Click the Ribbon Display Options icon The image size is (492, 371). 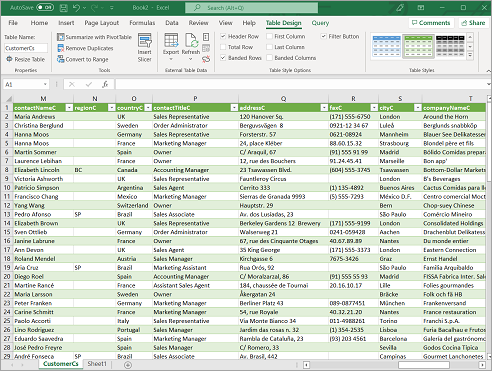[x=421, y=8]
